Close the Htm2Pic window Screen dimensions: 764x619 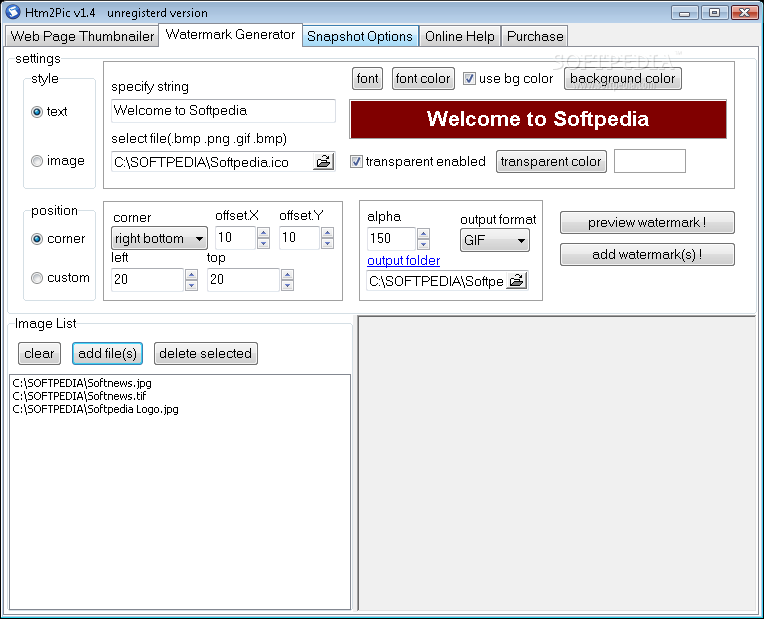(745, 13)
